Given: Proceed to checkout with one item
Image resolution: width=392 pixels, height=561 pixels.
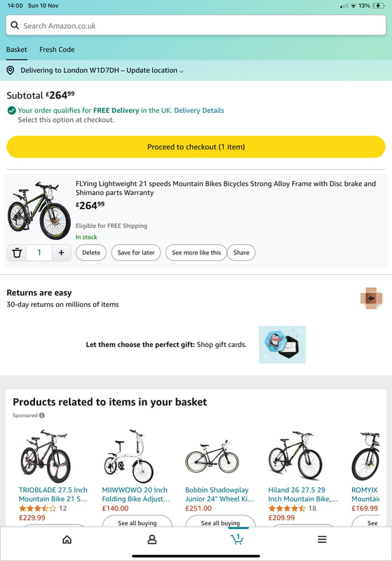Looking at the screenshot, I should (x=196, y=147).
